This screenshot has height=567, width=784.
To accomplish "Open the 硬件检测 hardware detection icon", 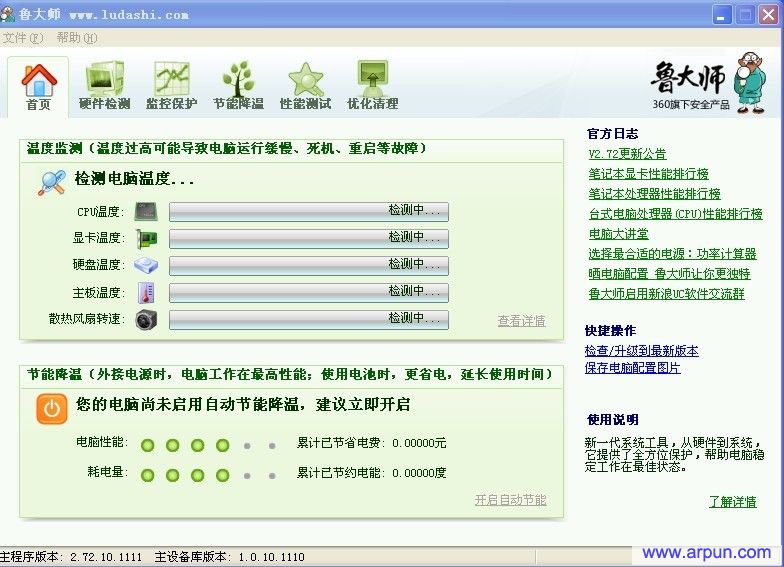I will 104,78.
